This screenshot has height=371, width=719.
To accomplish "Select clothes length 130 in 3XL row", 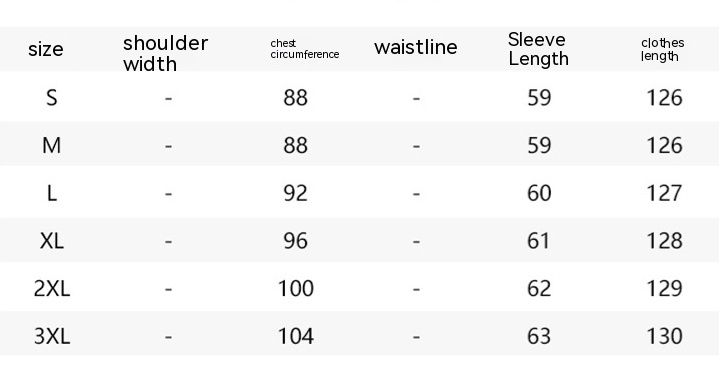I will [664, 336].
